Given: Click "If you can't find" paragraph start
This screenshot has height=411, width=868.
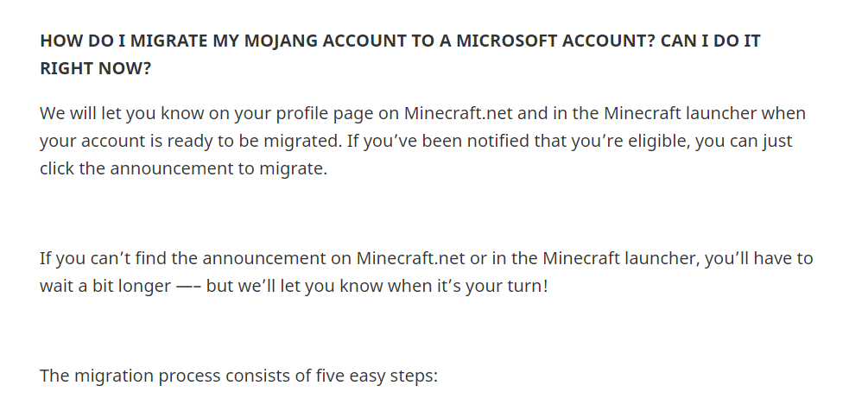Looking at the screenshot, I should click(97, 258).
